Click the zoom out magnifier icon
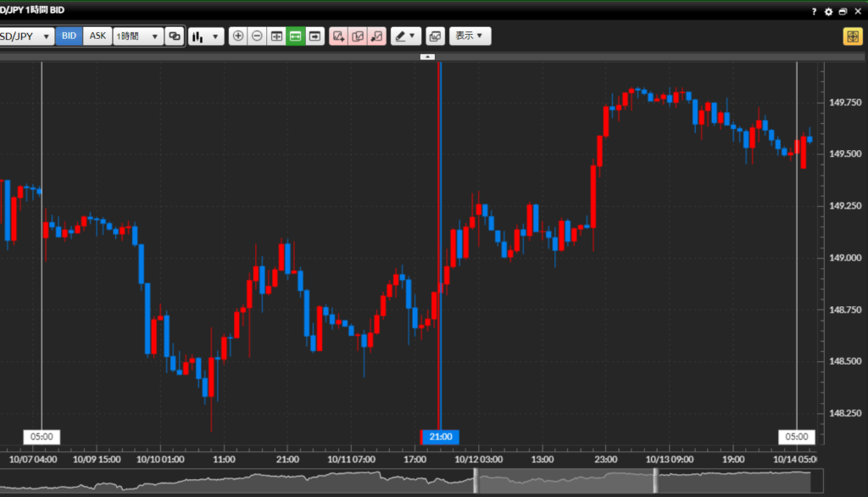Screen dimensions: 868x497 (257, 36)
